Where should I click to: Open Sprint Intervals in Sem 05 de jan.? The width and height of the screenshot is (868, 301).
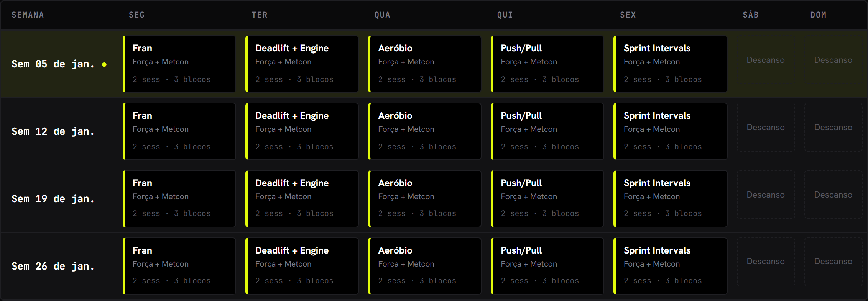[671, 64]
